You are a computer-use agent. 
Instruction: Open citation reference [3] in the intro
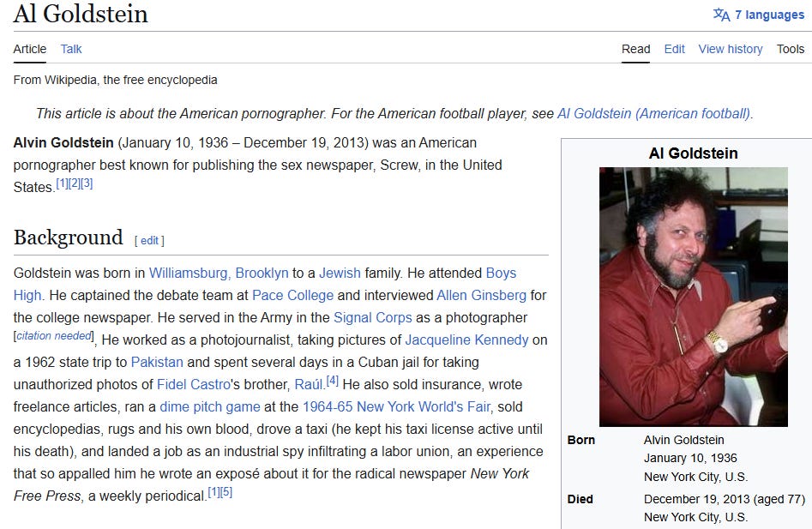point(87,183)
